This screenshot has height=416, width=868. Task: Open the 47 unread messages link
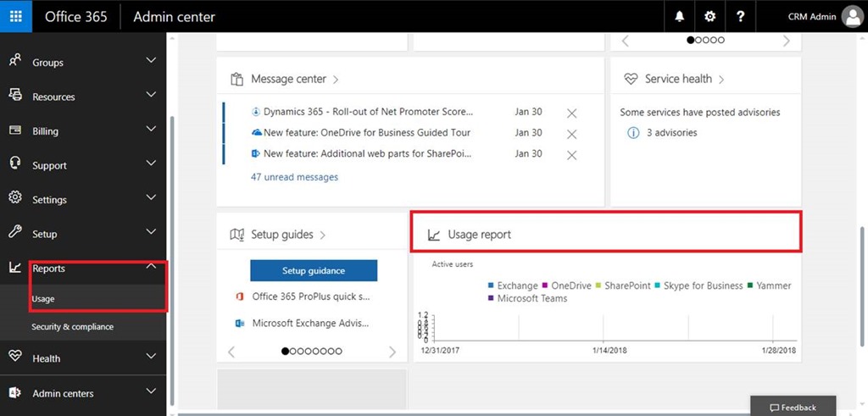294,177
